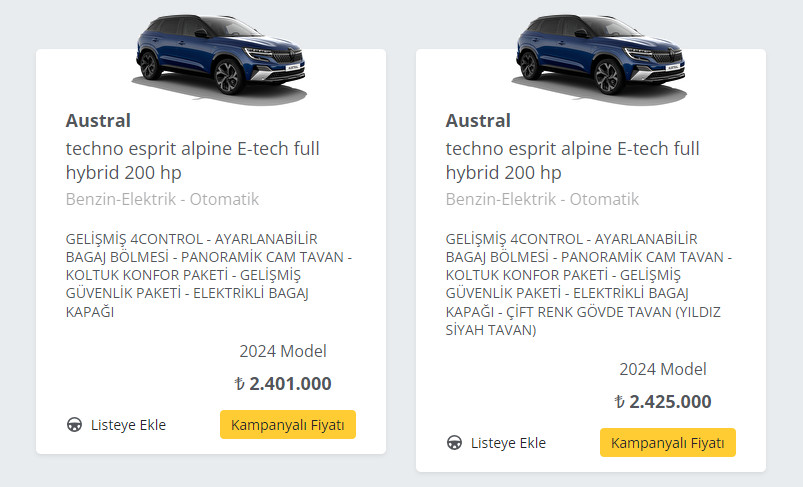
Task: Click the left card's Benzin-Elektrik - Otomatik text
Action: pyautogui.click(x=162, y=199)
